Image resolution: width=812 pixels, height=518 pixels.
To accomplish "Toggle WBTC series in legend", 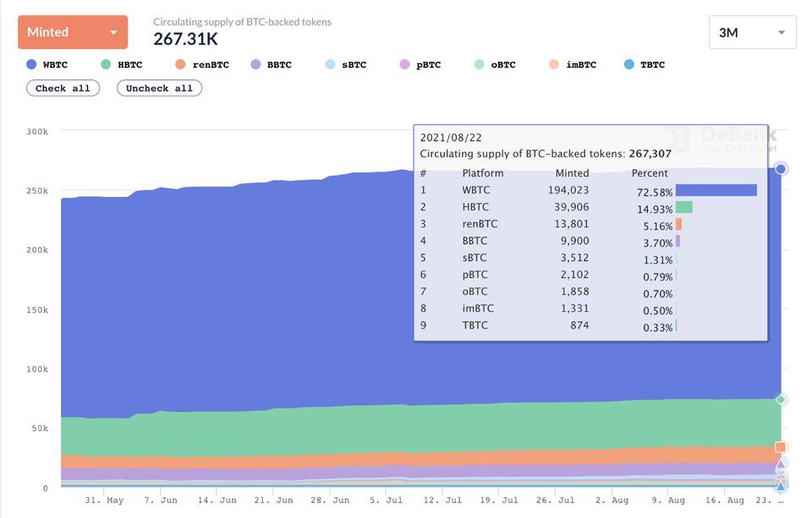I will pyautogui.click(x=47, y=65).
